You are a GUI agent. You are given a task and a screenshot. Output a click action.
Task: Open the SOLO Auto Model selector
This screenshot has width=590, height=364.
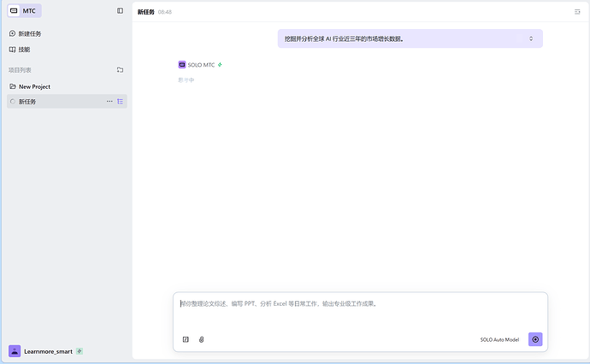click(499, 339)
